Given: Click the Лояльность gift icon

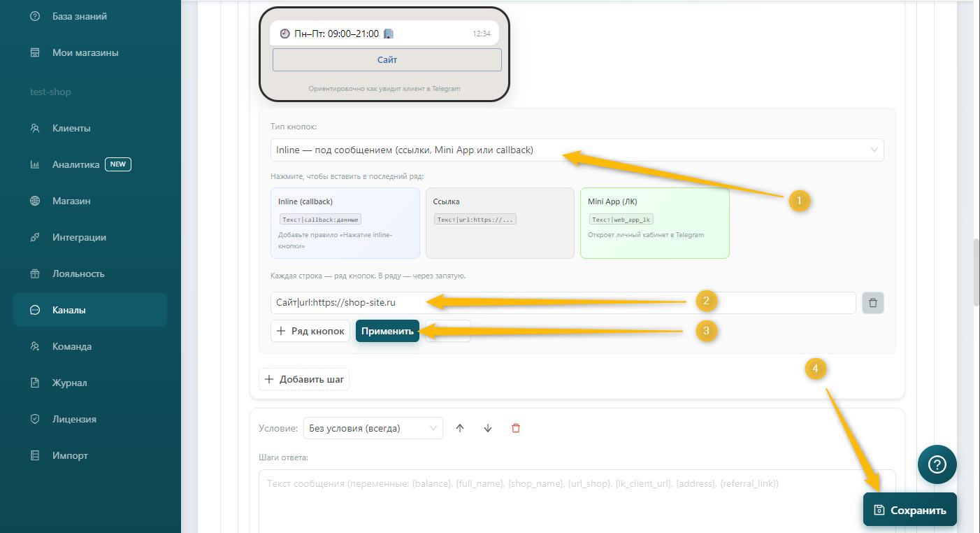Looking at the screenshot, I should point(35,273).
